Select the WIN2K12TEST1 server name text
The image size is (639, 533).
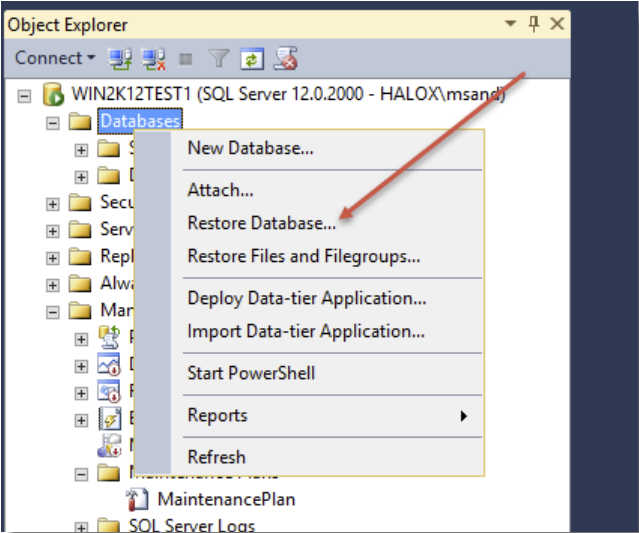[x=288, y=94]
